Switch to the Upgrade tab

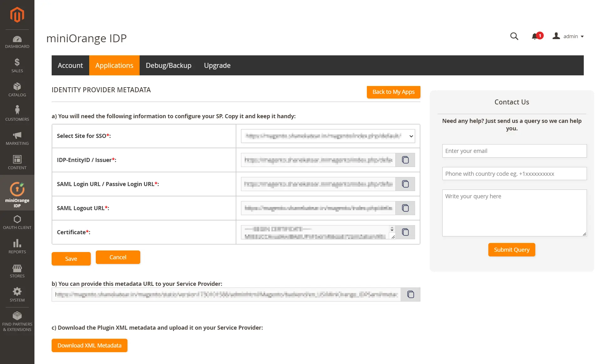(x=217, y=65)
